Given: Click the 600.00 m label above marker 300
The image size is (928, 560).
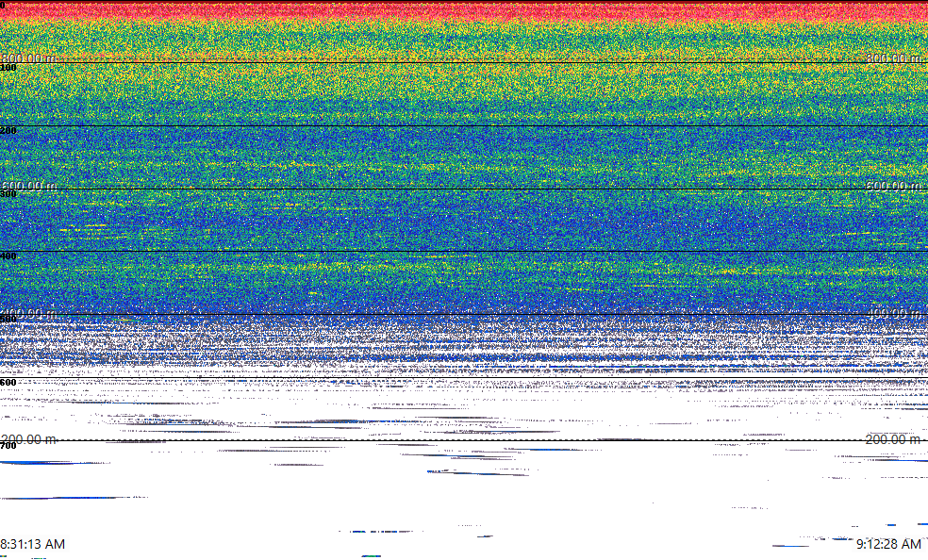Looking at the screenshot, I should tap(28, 186).
